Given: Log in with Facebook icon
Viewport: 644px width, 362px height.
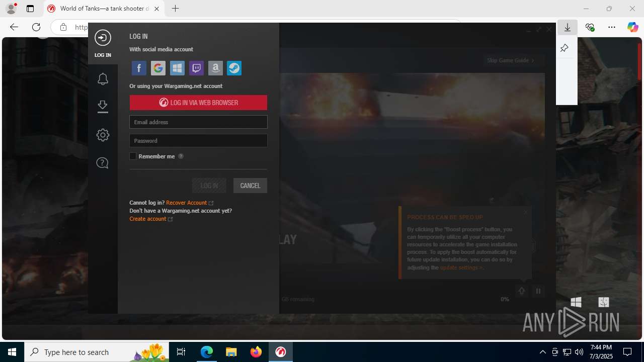Looking at the screenshot, I should 139,68.
